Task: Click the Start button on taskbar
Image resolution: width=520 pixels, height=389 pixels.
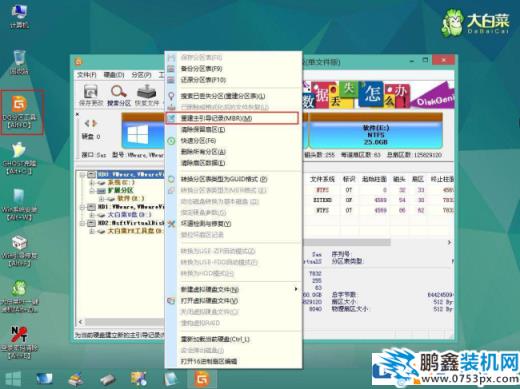Action: point(14,379)
